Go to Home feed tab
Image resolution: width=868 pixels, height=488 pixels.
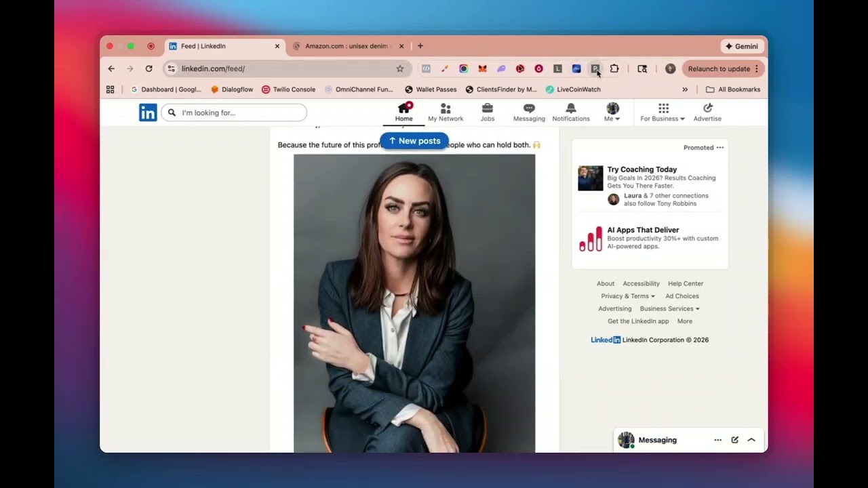pos(404,113)
